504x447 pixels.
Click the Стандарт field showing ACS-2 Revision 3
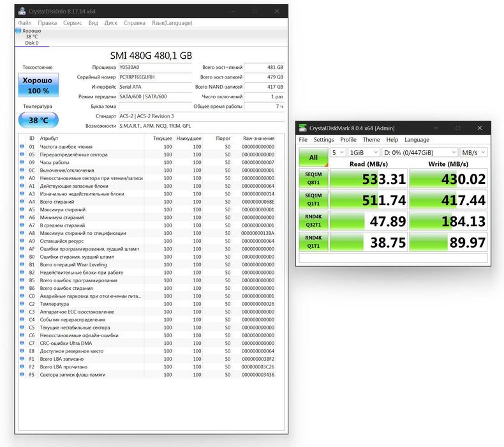click(x=201, y=116)
